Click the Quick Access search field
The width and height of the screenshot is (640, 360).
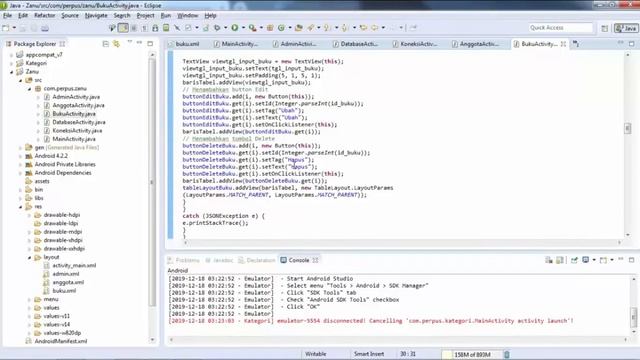[x=560, y=28]
